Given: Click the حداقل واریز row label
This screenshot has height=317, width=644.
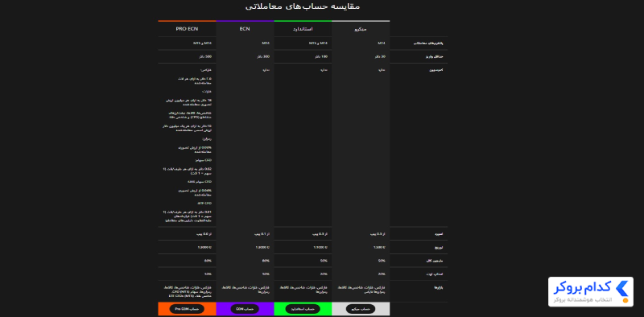Looking at the screenshot, I should [434, 56].
